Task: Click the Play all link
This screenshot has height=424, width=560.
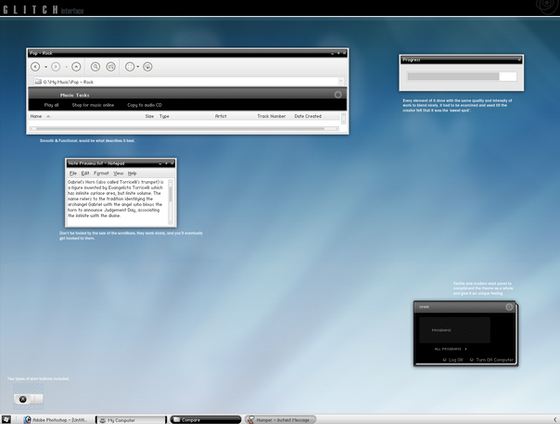Action: tap(51, 105)
